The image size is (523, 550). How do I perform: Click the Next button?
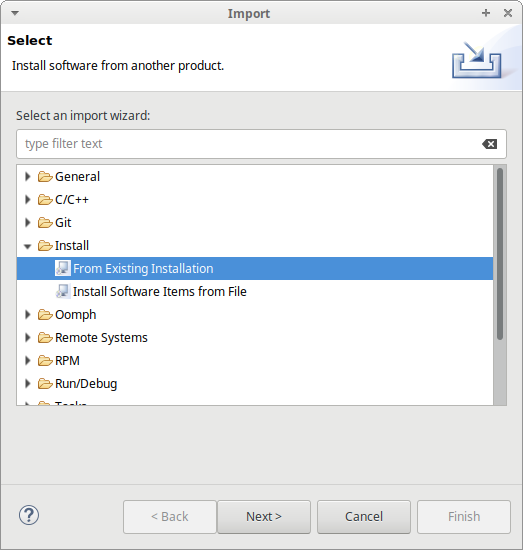(x=264, y=517)
